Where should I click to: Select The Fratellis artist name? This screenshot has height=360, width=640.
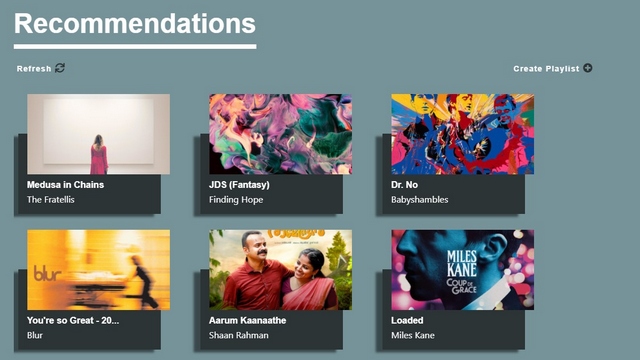pos(51,200)
